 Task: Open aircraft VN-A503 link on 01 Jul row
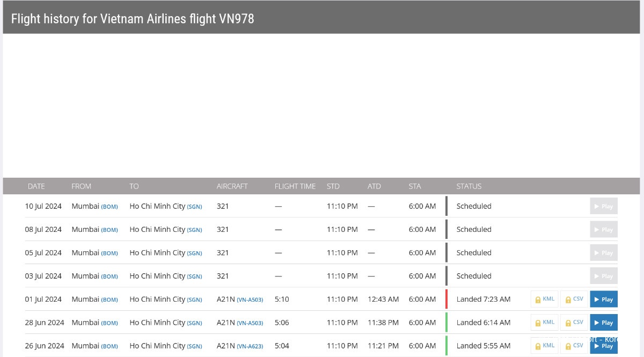pyautogui.click(x=250, y=300)
